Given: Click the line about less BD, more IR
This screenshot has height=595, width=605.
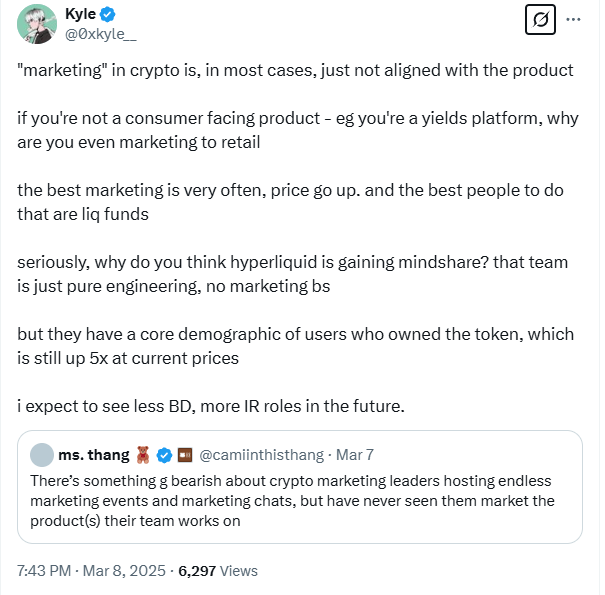Looking at the screenshot, I should [211, 406].
